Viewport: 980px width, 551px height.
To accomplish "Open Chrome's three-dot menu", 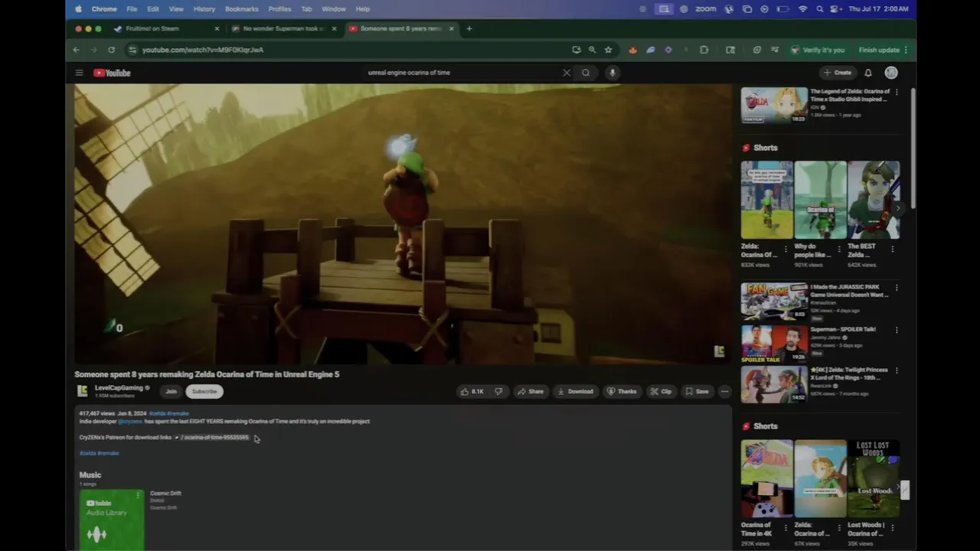I will (906, 50).
